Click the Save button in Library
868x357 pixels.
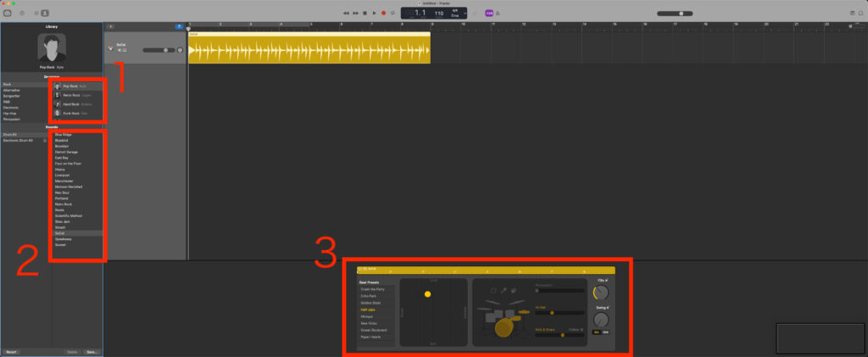(92, 351)
